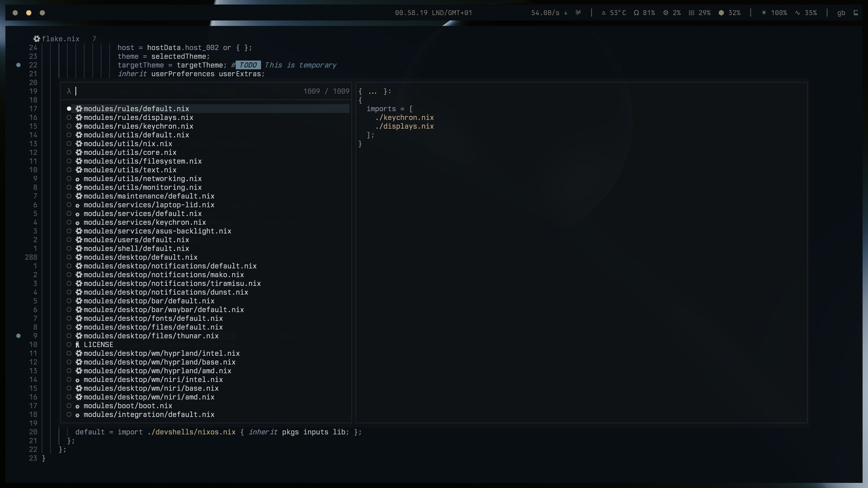Click the menu icon at bar's far right
The width and height of the screenshot is (868, 488).
pos(856,13)
